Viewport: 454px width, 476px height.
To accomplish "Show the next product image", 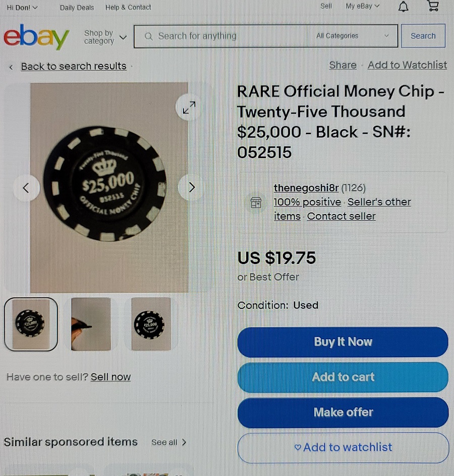I will click(191, 187).
